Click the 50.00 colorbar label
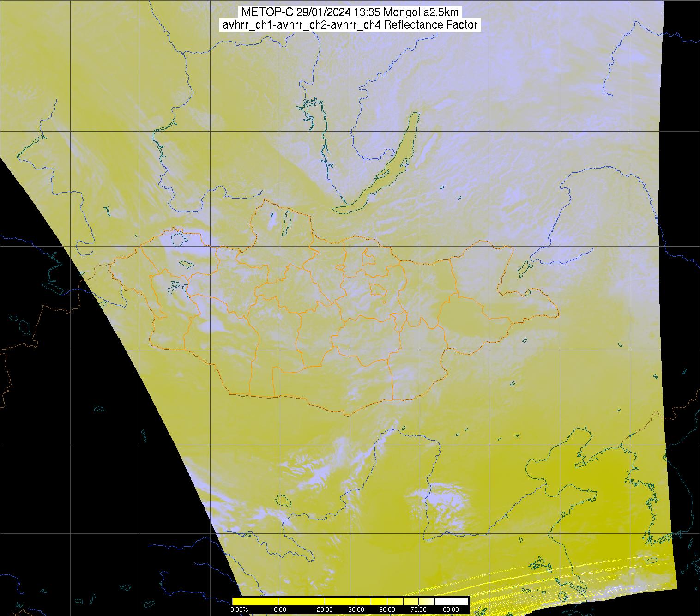 click(x=387, y=610)
